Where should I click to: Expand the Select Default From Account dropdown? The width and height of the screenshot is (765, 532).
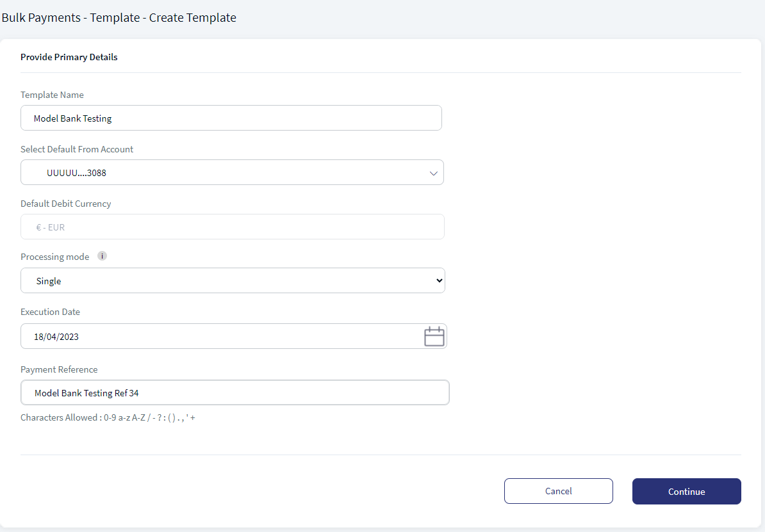click(232, 173)
